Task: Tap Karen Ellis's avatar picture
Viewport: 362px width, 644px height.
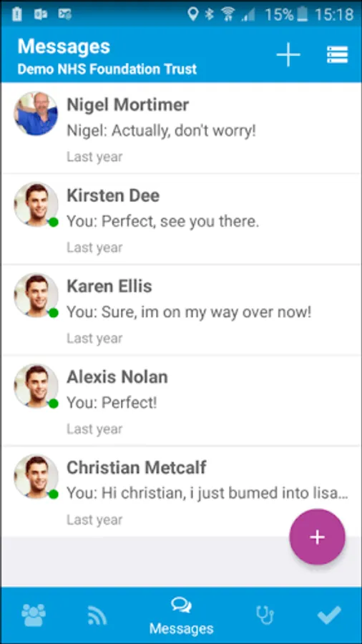Action: [36, 296]
